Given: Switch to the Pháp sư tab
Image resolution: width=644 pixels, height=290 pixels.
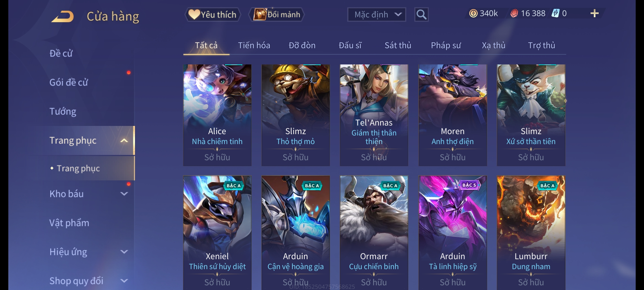Looking at the screenshot, I should (x=446, y=45).
